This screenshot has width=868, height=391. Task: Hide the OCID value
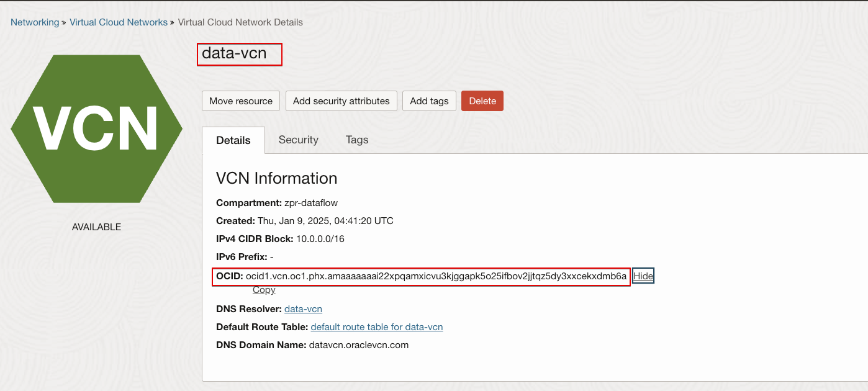tap(643, 276)
